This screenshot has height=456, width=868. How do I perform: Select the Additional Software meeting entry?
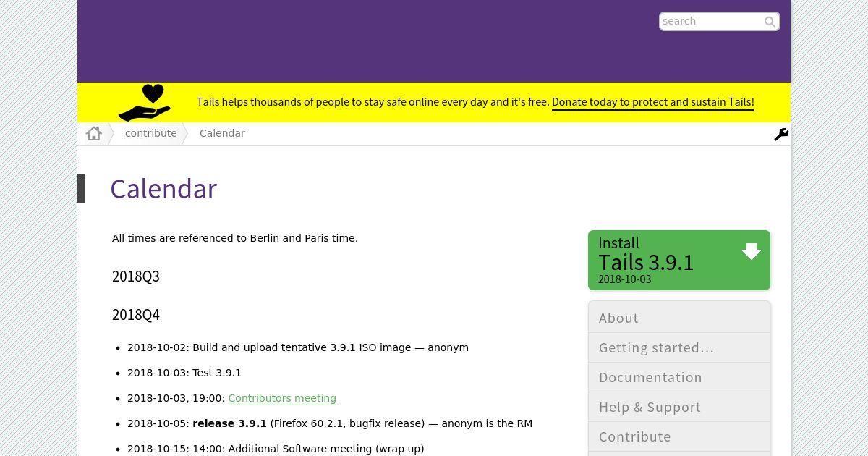(x=276, y=449)
